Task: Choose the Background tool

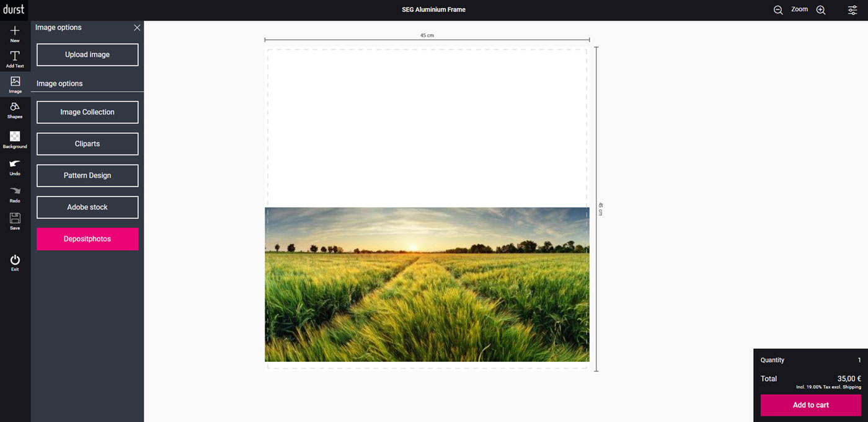Action: [15, 139]
